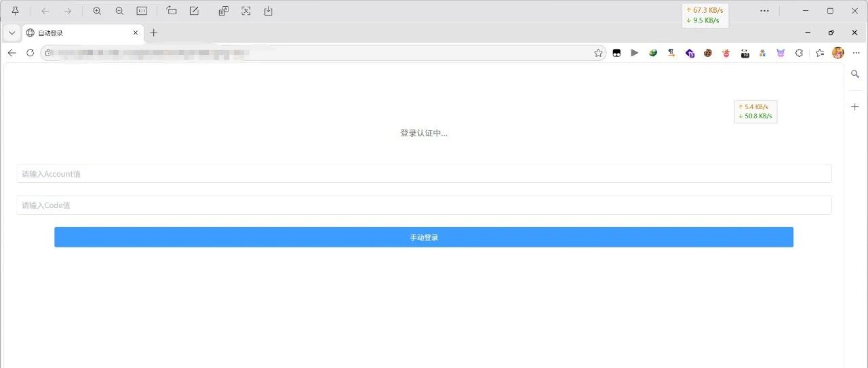The height and width of the screenshot is (368, 868).
Task: Click the 1:1 actual size icon
Action: tap(142, 11)
